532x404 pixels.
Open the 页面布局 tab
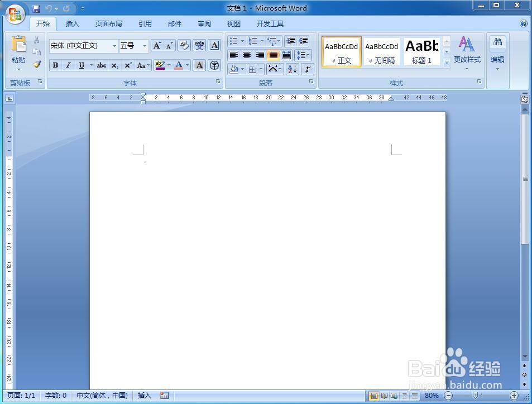(108, 24)
